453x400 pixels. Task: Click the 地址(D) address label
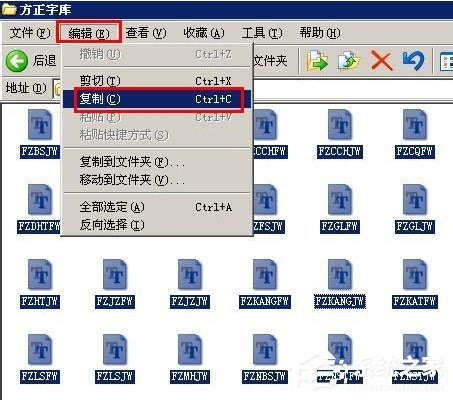click(26, 88)
